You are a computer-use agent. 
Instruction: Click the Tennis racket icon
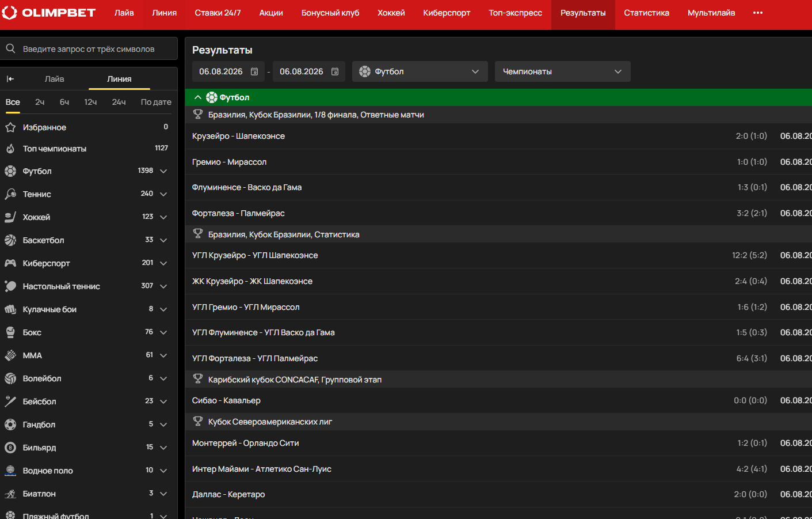pyautogui.click(x=10, y=194)
